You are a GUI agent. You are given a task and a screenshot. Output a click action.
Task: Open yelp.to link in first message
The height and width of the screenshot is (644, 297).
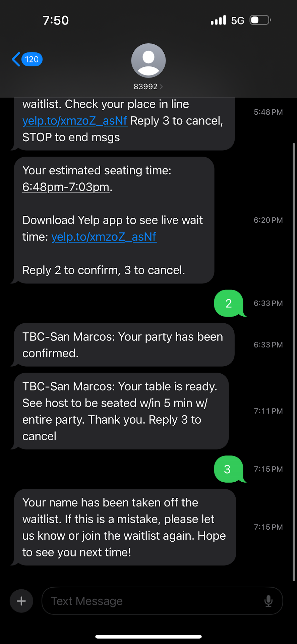75,121
